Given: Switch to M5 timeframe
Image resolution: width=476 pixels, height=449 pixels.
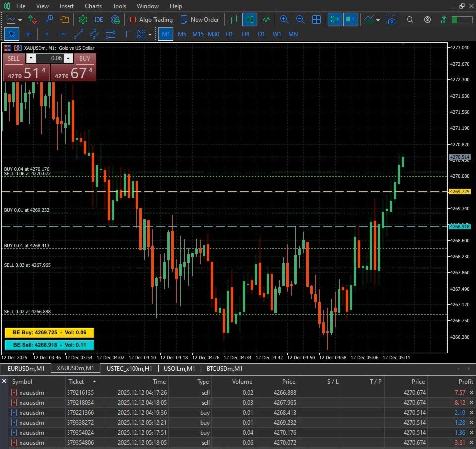Looking at the screenshot, I should [x=182, y=34].
